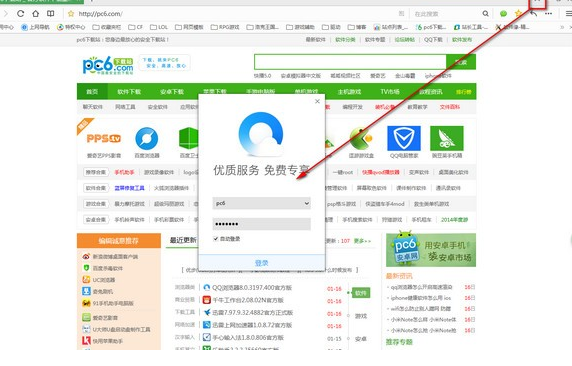This screenshot has height=366, width=572.
Task: Click the pc6.com site logo
Action: pos(108,65)
